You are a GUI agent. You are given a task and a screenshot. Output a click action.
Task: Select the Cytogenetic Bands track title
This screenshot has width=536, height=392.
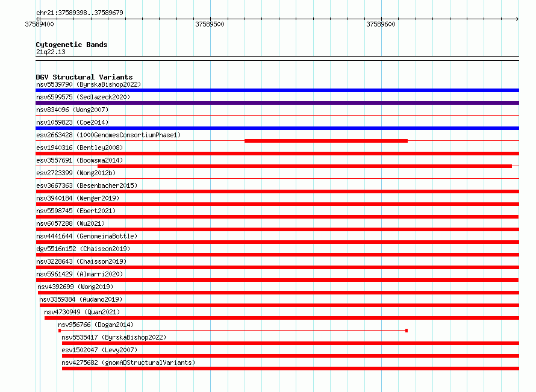click(72, 45)
